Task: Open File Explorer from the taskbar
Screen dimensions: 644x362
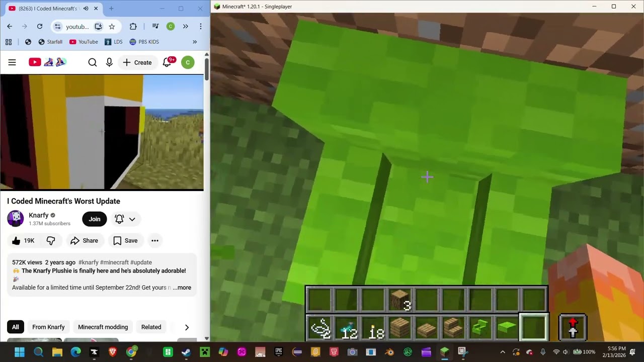Action: pyautogui.click(x=57, y=352)
